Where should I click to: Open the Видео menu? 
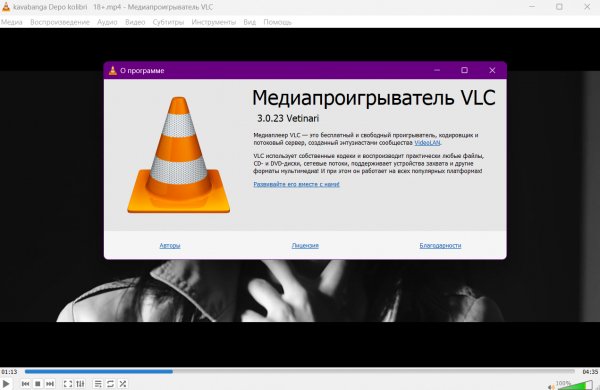(x=135, y=22)
